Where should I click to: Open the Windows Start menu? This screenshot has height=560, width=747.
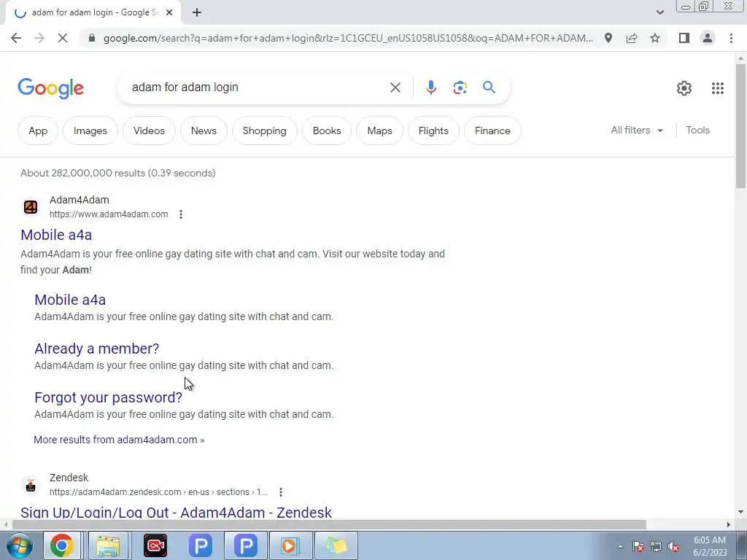pos(18,545)
